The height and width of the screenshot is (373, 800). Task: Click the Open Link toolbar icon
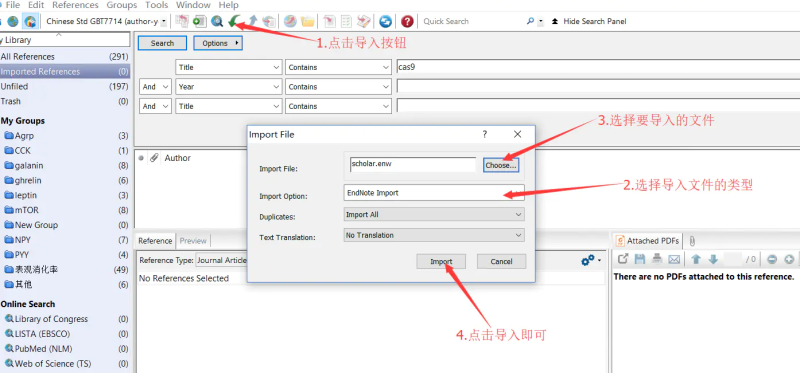[290, 21]
